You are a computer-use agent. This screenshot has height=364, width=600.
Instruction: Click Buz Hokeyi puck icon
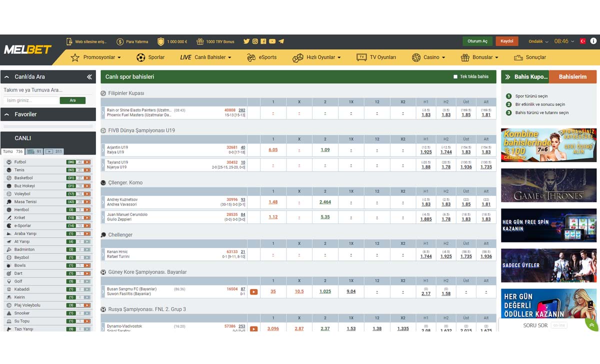[8, 186]
